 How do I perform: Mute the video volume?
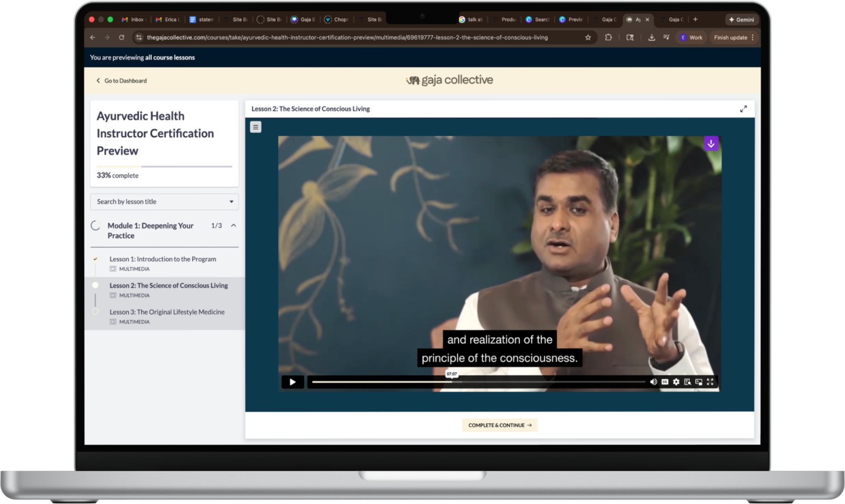[x=653, y=382]
